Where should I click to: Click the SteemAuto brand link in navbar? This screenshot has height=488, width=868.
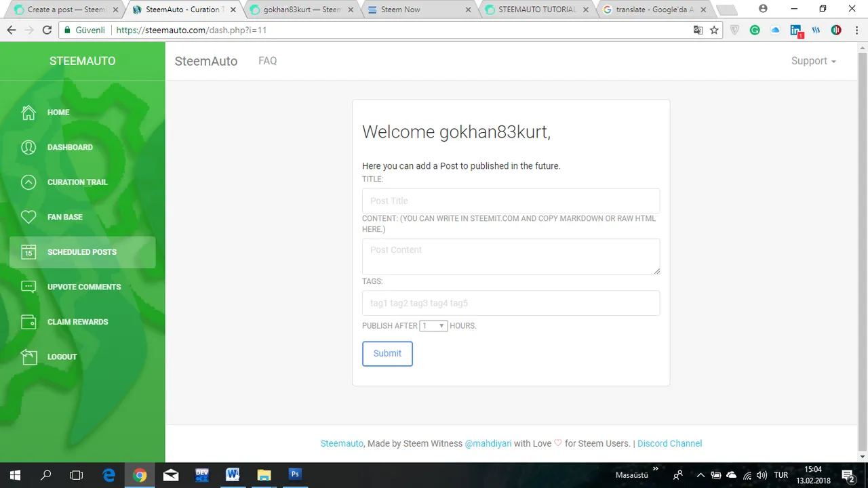point(206,61)
